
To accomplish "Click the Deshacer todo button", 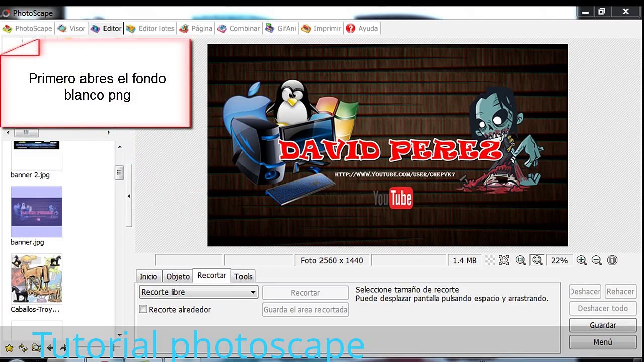I will point(603,308).
